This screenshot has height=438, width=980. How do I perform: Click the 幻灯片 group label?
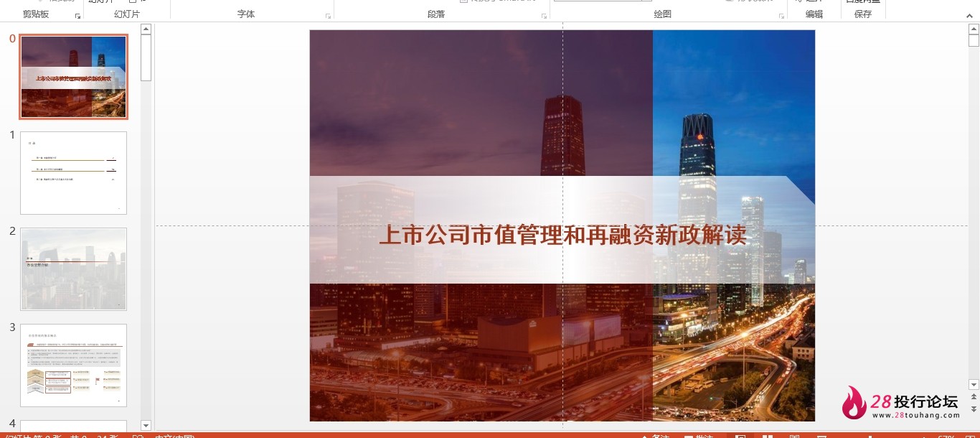[x=127, y=14]
